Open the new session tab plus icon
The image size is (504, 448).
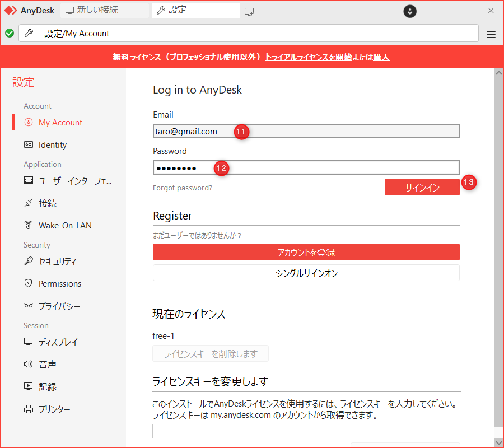[x=249, y=12]
